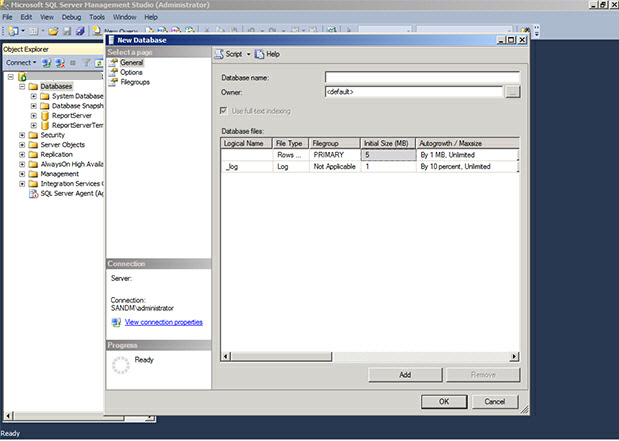Open the Script dropdown arrow
Image resolution: width=619 pixels, height=441 pixels.
tap(248, 54)
